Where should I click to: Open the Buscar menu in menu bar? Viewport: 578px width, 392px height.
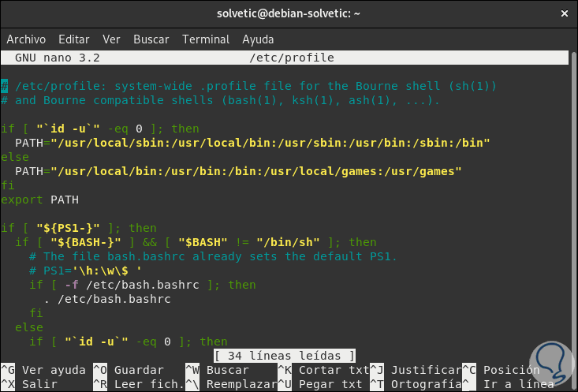point(151,39)
